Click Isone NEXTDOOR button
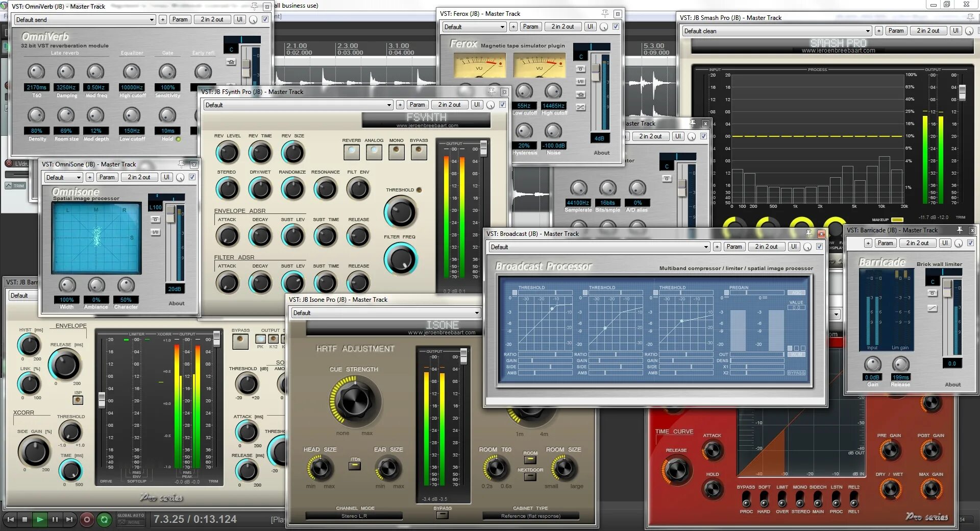Viewport: 980px width, 531px height. pyautogui.click(x=530, y=476)
